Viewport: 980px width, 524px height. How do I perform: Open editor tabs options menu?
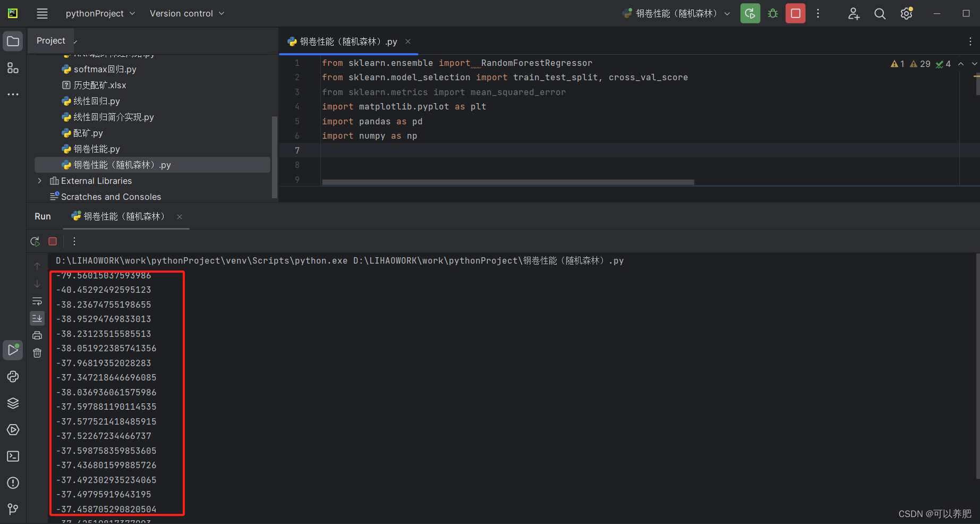970,41
